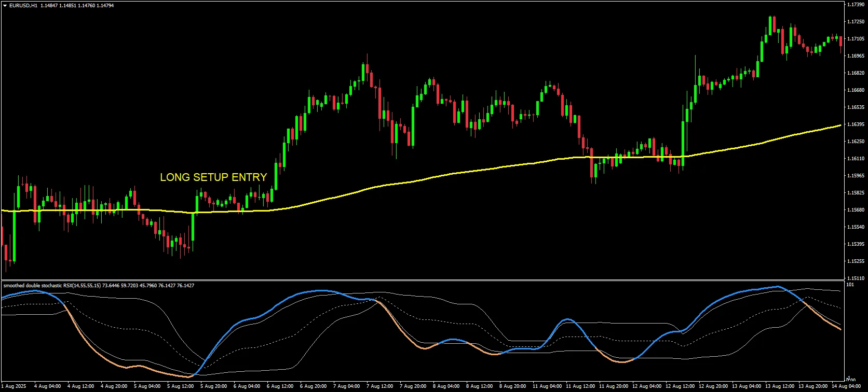Click the 1.16965 price on the scale
This screenshot has width=868, height=392.
[x=856, y=56]
